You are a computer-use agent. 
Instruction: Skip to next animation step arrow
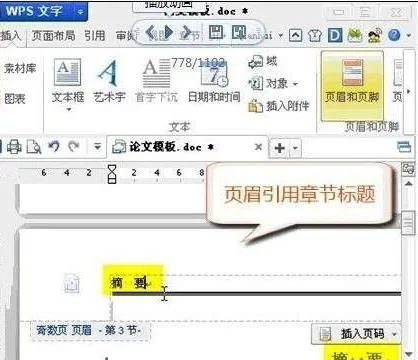point(186,32)
